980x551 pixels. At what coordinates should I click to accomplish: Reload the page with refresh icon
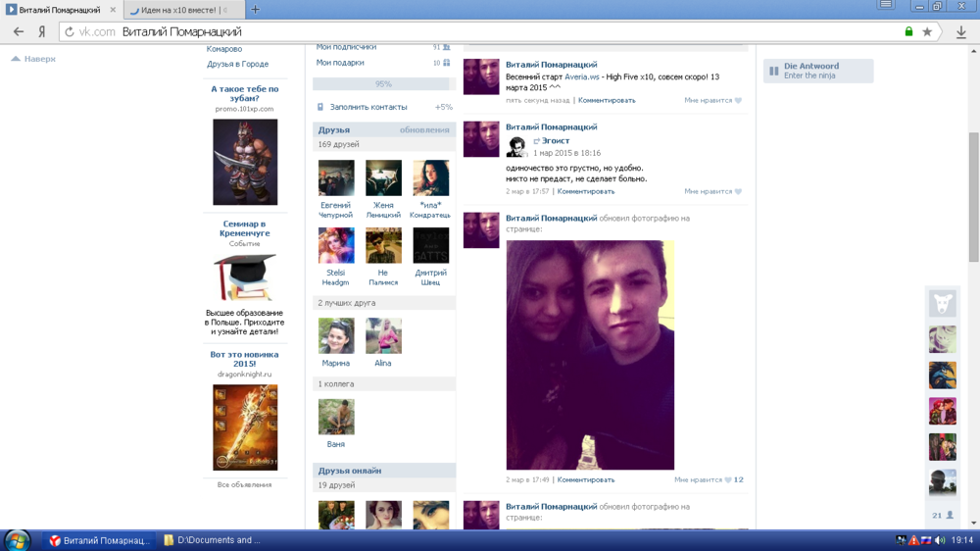(70, 32)
